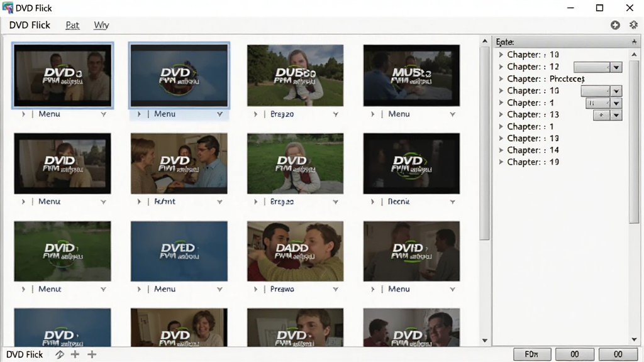Expand the Chapter: 19 tree node
Screen dimensions: 644x362
point(501,162)
